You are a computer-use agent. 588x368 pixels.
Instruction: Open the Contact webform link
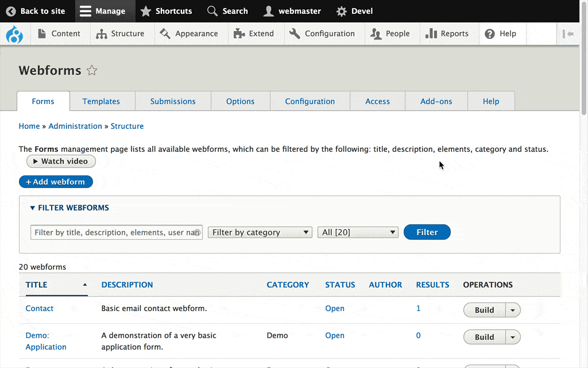coord(40,308)
